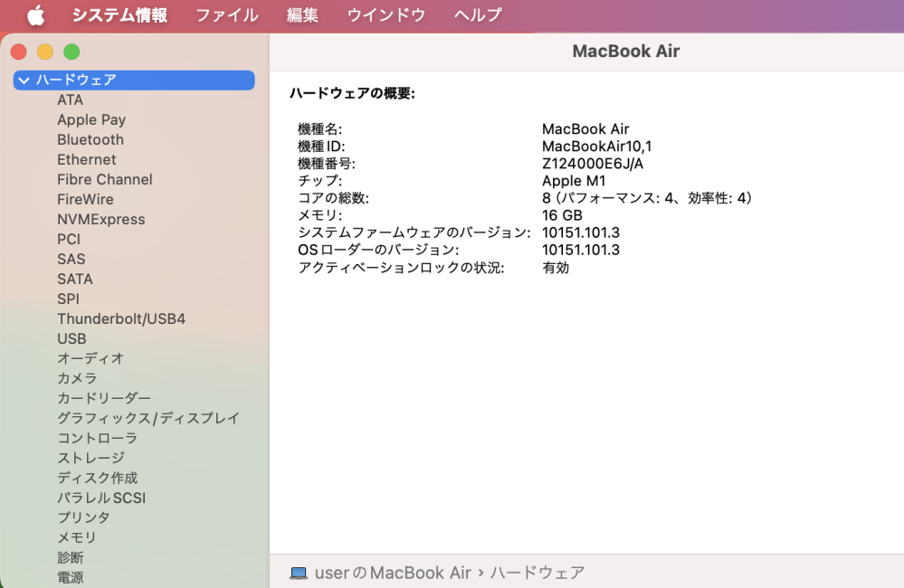Select 電源 in the sidebar
The height and width of the screenshot is (588, 904).
71,577
